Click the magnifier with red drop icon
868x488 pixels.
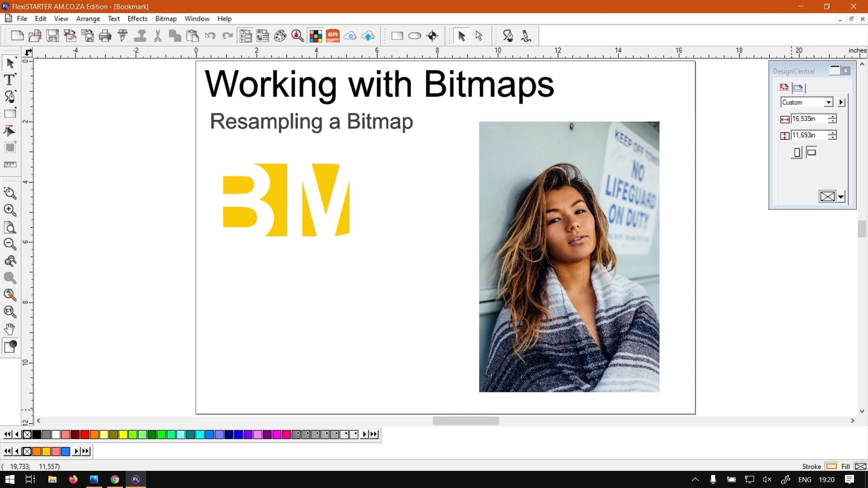pyautogui.click(x=297, y=36)
